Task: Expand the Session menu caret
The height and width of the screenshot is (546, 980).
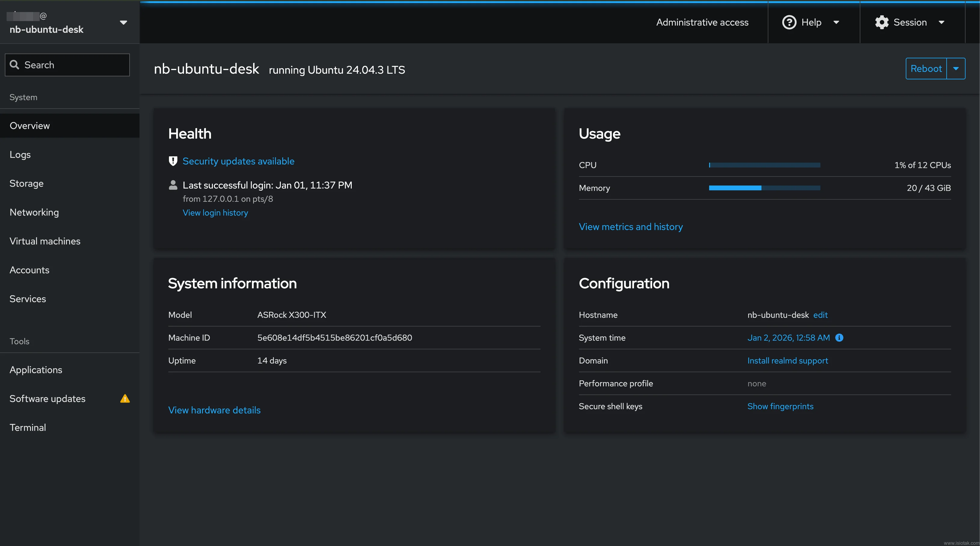Action: click(941, 23)
